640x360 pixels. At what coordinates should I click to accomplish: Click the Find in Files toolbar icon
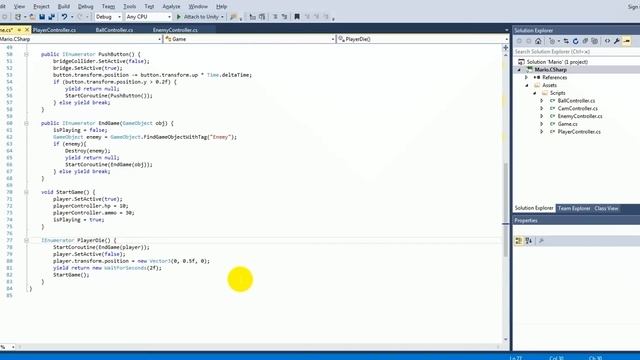[x=233, y=17]
